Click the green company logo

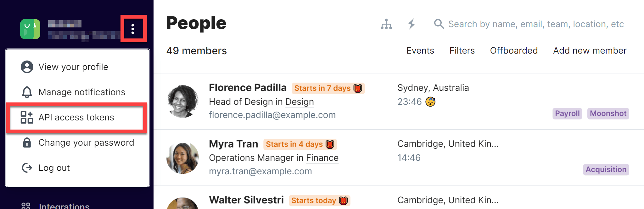(30, 29)
